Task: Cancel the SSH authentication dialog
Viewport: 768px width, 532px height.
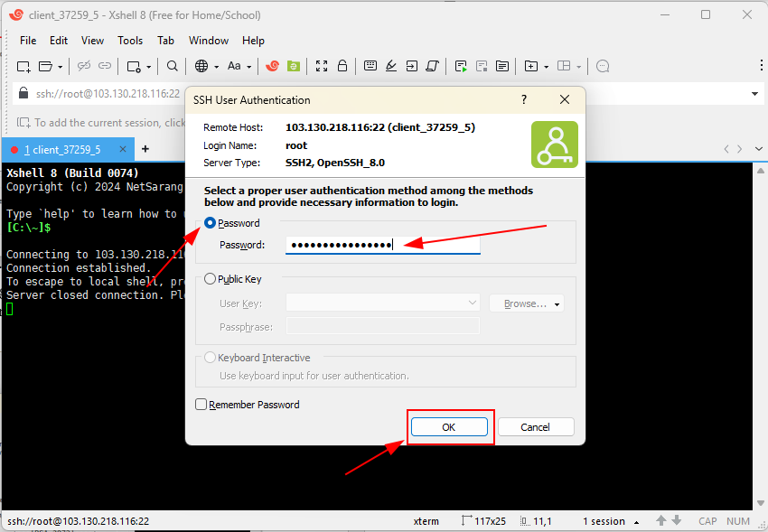Action: click(536, 426)
